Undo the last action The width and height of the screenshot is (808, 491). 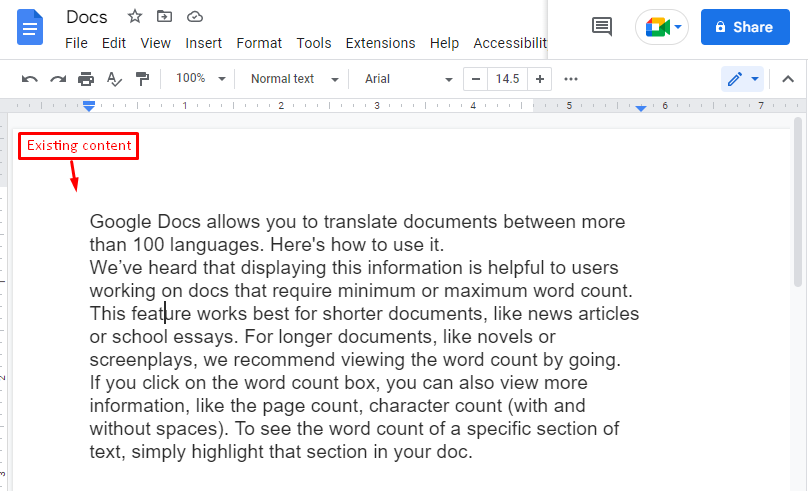pyautogui.click(x=29, y=79)
